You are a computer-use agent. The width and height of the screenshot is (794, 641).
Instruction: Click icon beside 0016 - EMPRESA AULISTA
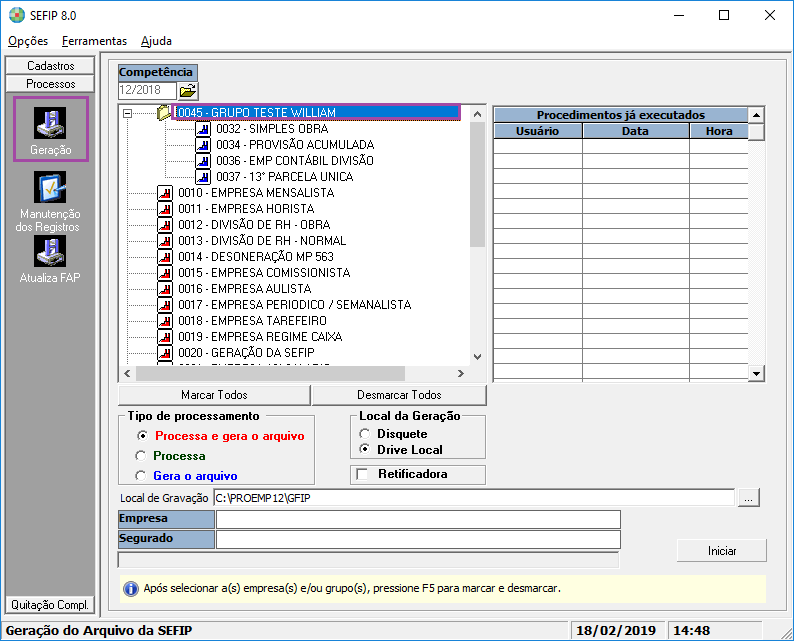(165, 289)
